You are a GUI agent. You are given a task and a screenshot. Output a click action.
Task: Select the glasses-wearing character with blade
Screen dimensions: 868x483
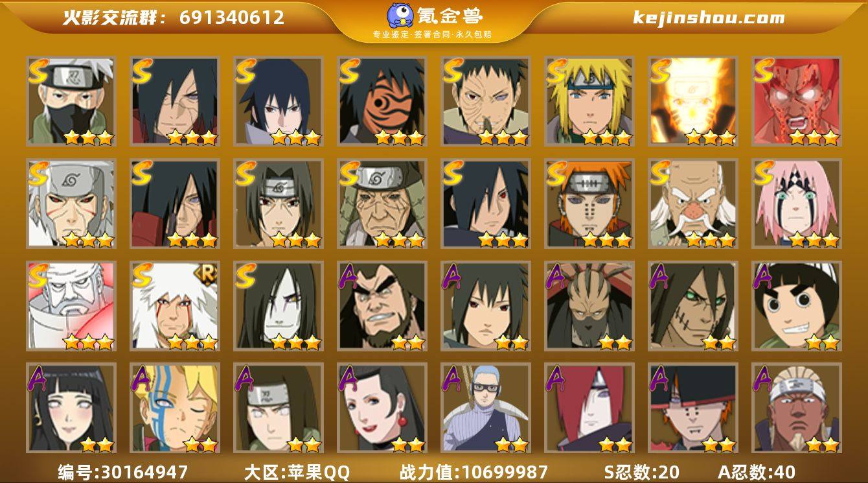coord(486,408)
